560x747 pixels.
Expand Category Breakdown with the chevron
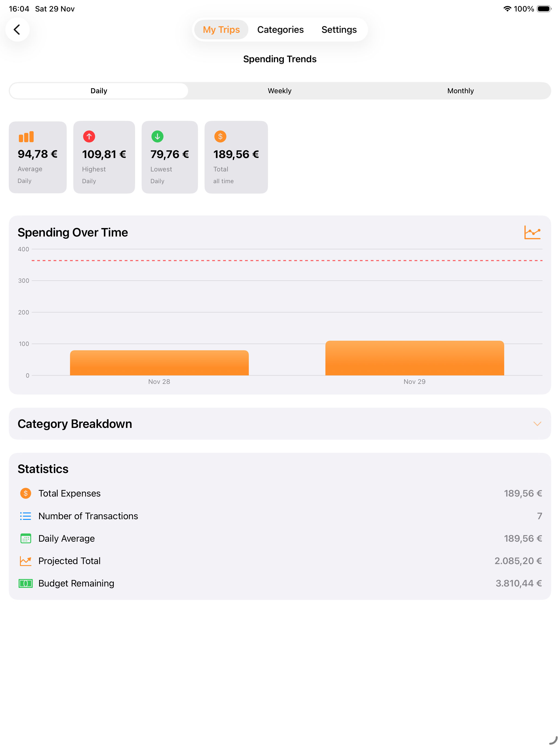coord(537,424)
